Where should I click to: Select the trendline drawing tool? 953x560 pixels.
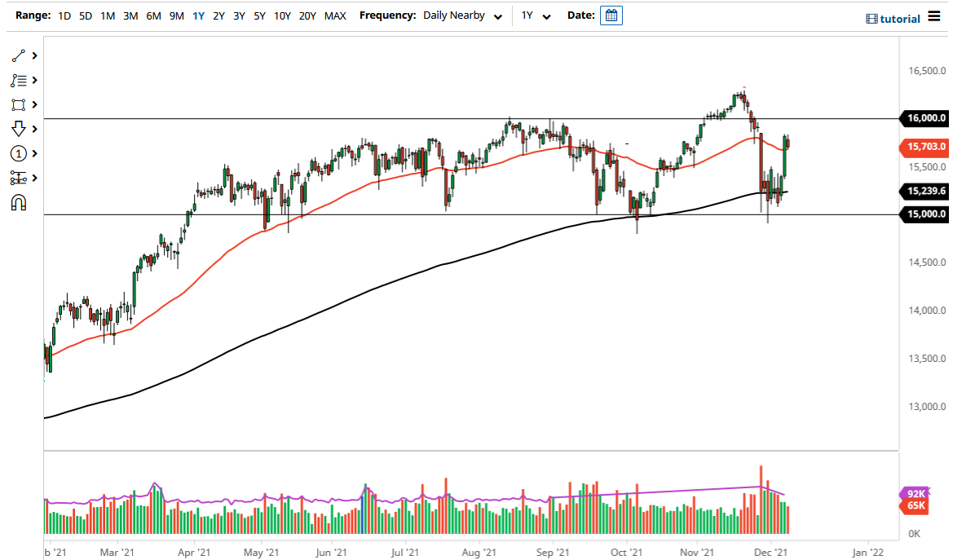click(x=16, y=55)
